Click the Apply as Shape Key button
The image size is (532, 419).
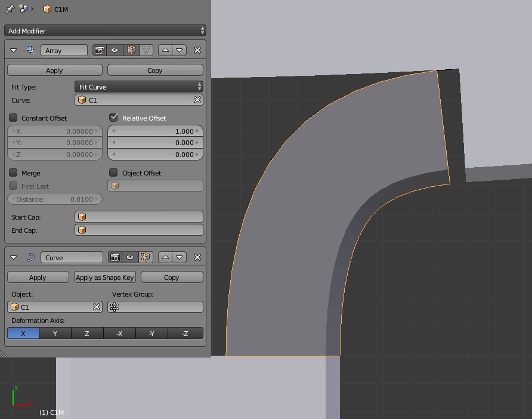105,278
